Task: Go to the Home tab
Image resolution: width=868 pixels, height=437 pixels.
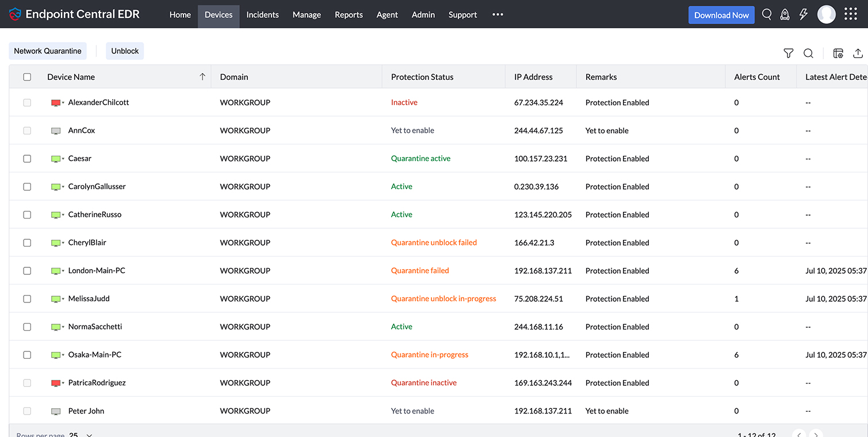Action: point(180,15)
